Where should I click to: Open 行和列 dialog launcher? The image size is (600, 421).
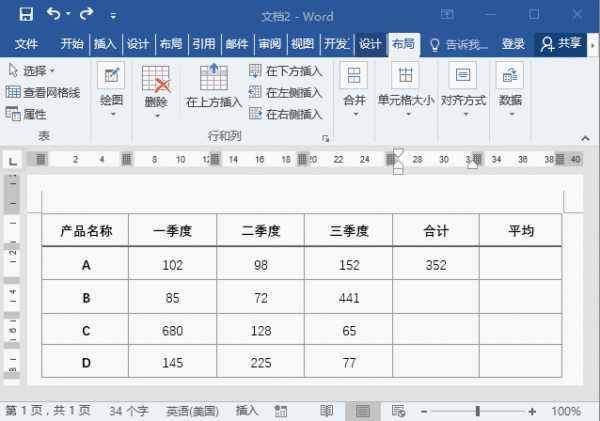tap(326, 139)
